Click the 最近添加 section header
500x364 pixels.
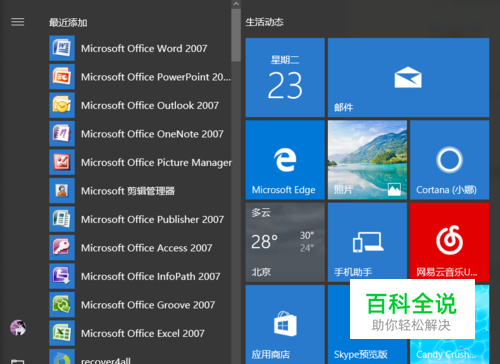(x=68, y=23)
